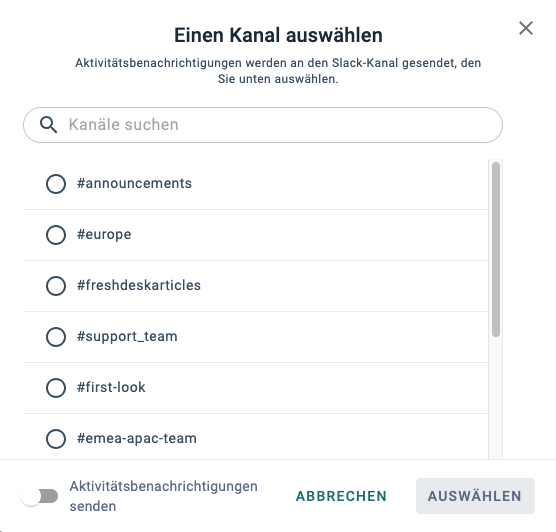Screen dimensions: 556x532
Task: Select the #announcements radio button
Action: click(56, 184)
